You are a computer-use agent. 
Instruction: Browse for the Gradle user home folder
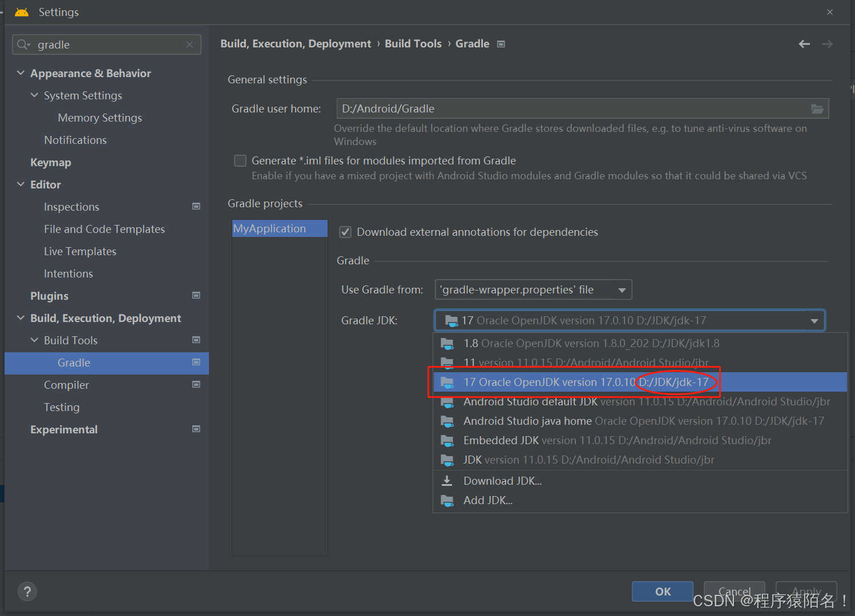pyautogui.click(x=817, y=108)
